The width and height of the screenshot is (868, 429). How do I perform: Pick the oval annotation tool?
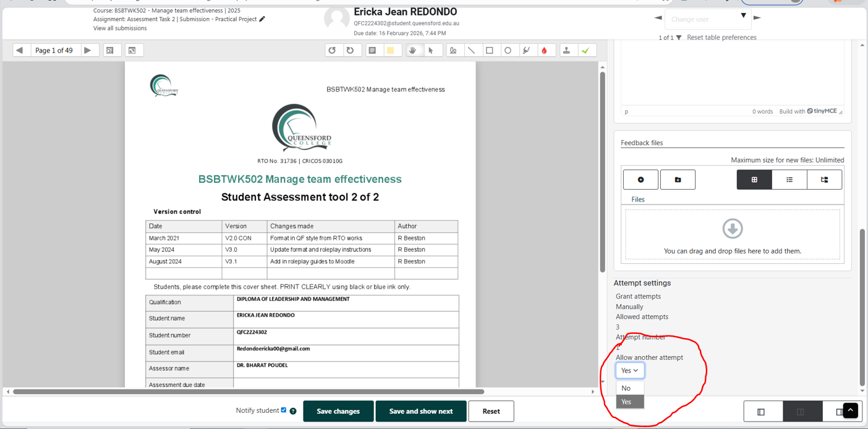[508, 51]
